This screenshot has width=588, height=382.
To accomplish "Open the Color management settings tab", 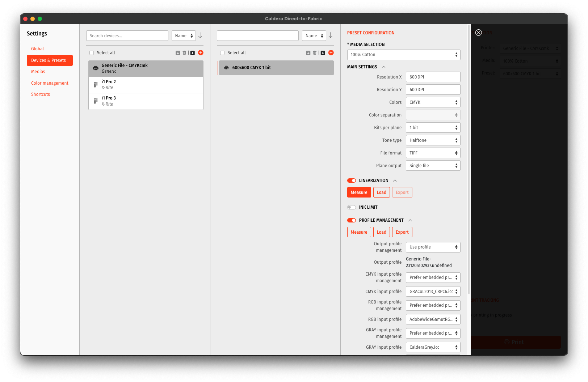I will (50, 83).
